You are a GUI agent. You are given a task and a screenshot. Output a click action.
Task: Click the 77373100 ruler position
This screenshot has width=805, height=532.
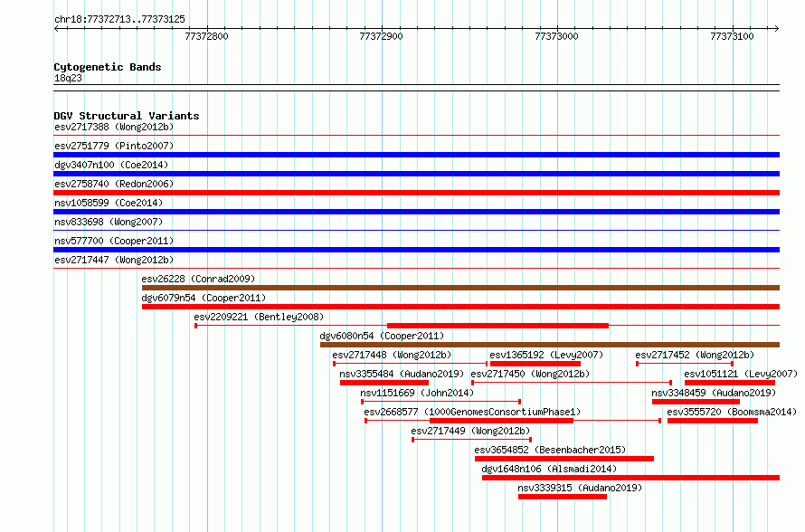[x=732, y=36]
